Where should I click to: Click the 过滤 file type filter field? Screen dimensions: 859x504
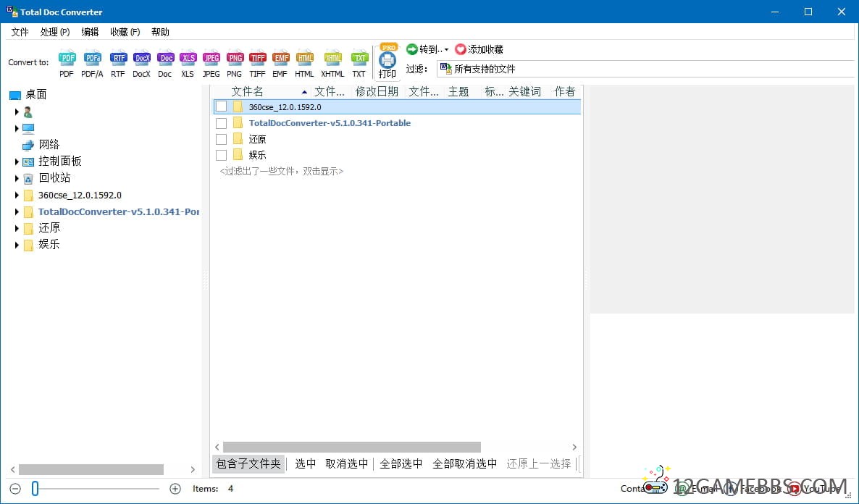645,69
